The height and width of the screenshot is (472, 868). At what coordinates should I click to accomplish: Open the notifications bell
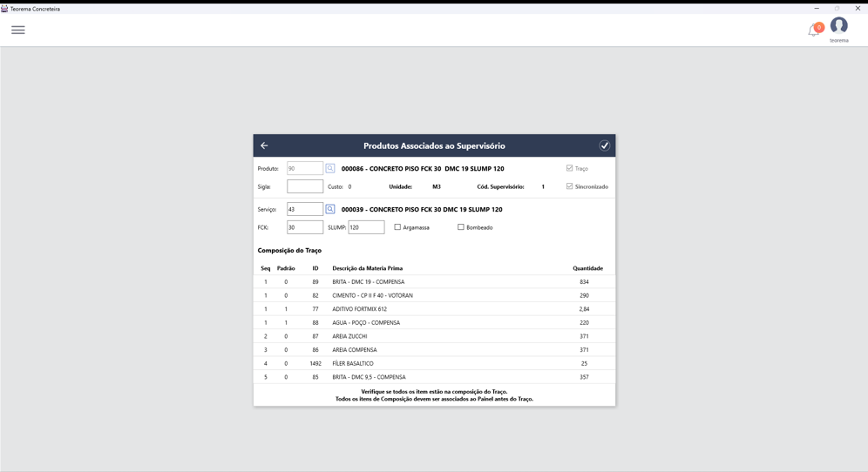(x=814, y=30)
